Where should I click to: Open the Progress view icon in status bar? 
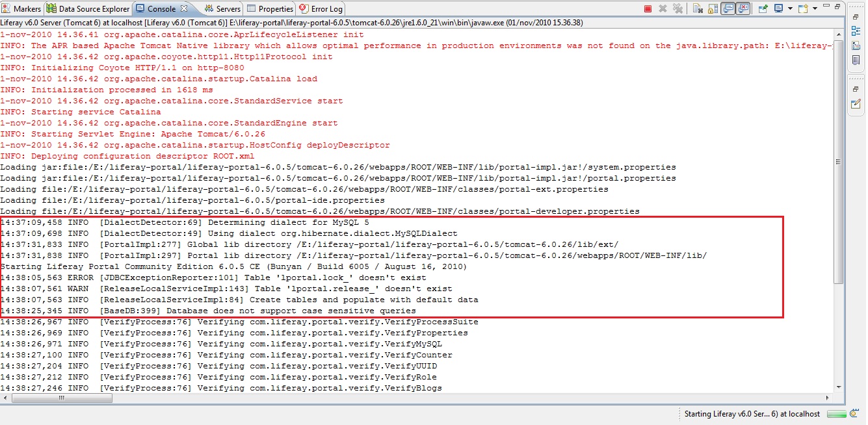[854, 414]
